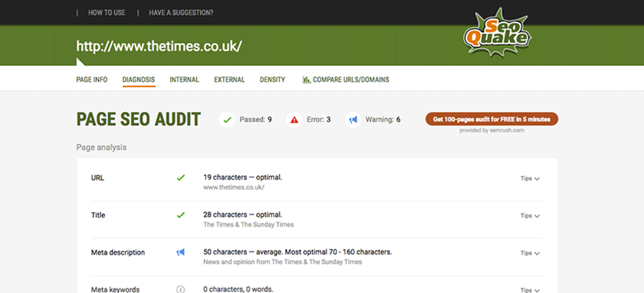Open the How To Use link
The height and width of the screenshot is (293, 644).
(107, 13)
